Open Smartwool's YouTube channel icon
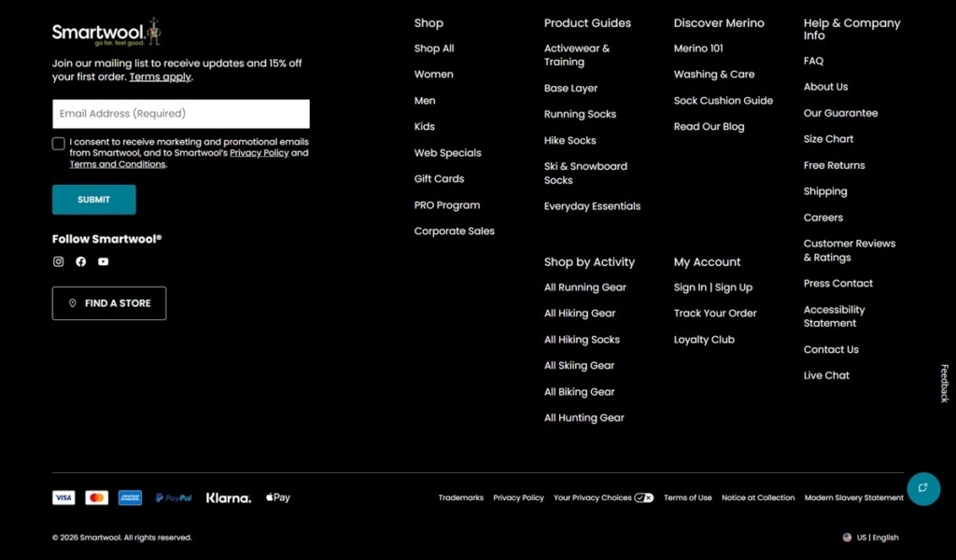 103,261
